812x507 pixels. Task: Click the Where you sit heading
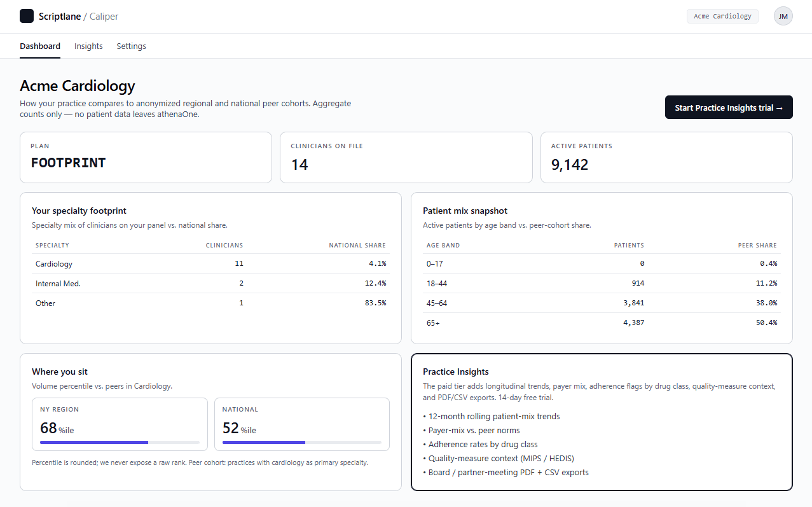(60, 372)
